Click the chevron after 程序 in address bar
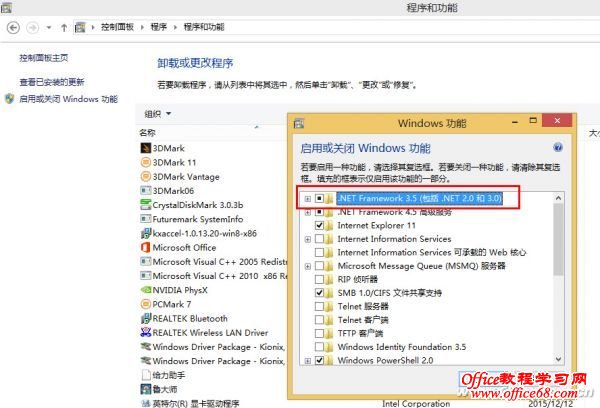Screen dimensions: 600x408 pos(175,27)
